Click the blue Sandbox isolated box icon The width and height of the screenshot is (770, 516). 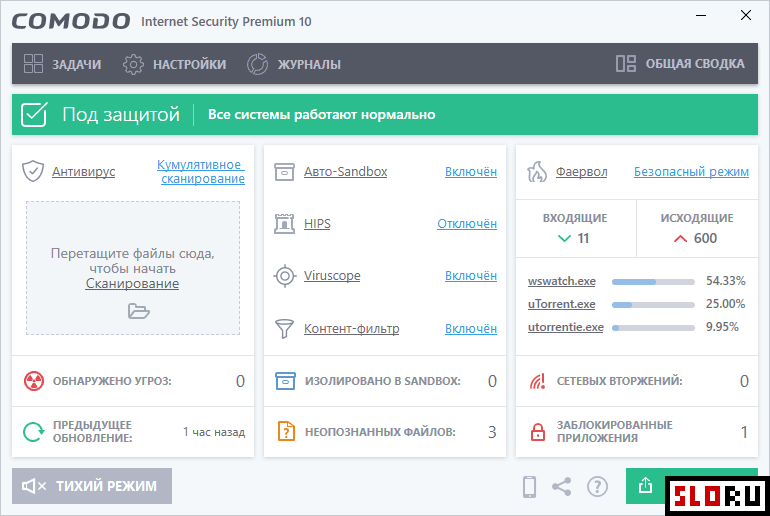click(x=285, y=381)
